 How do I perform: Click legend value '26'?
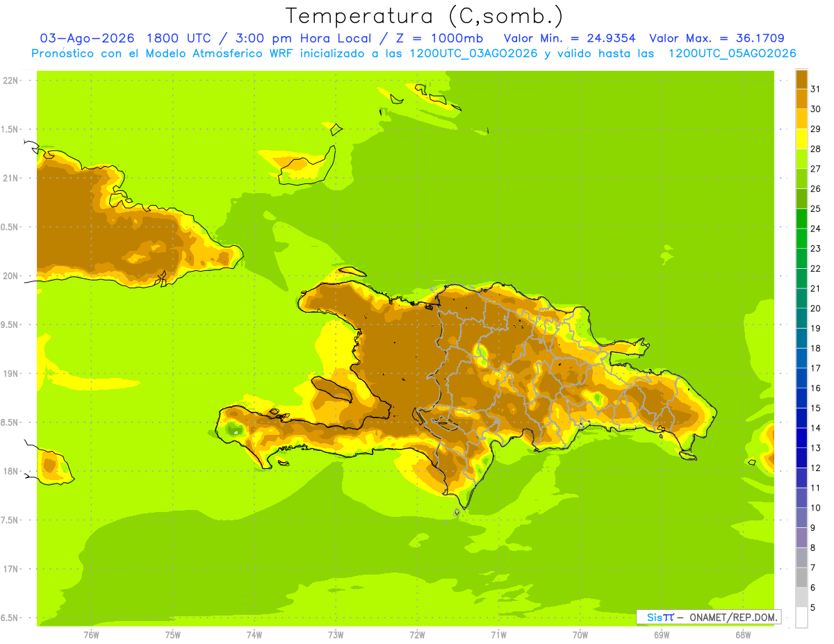click(x=816, y=188)
